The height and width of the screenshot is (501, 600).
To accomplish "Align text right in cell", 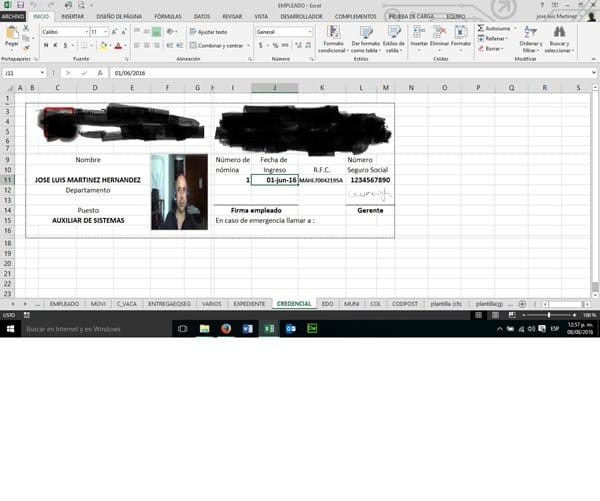I will tap(156, 46).
